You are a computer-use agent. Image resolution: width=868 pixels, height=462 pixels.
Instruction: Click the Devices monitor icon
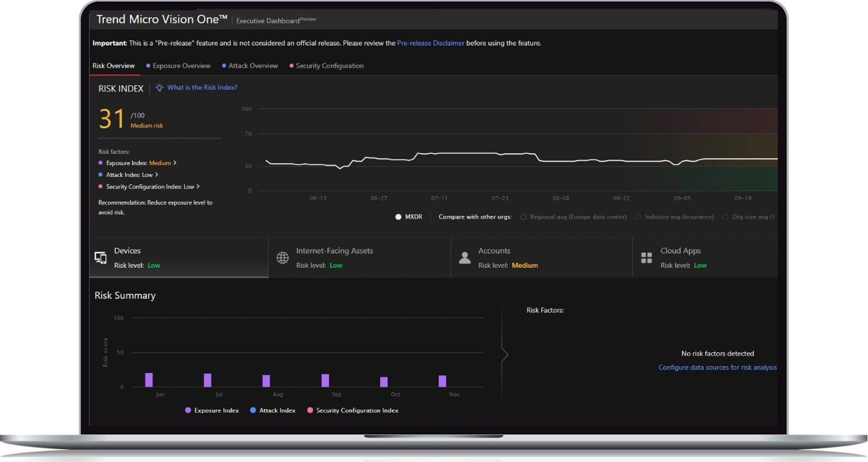pyautogui.click(x=100, y=258)
